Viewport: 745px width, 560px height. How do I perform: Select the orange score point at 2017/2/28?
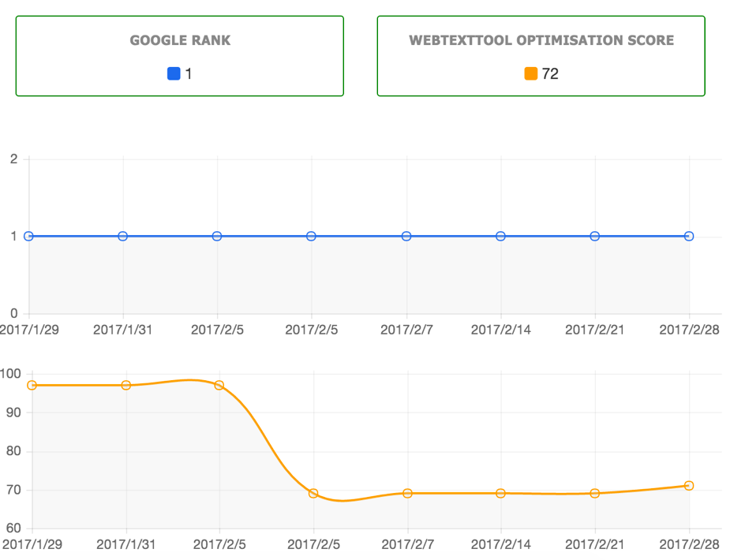[689, 485]
